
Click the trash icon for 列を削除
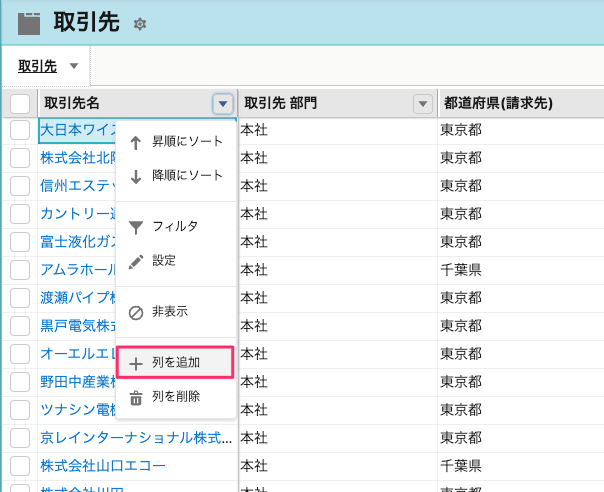[136, 398]
